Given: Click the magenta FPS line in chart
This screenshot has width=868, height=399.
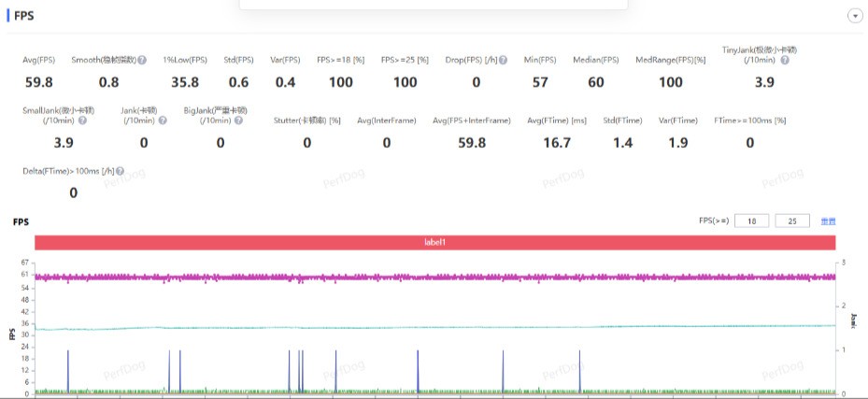Looking at the screenshot, I should point(434,277).
